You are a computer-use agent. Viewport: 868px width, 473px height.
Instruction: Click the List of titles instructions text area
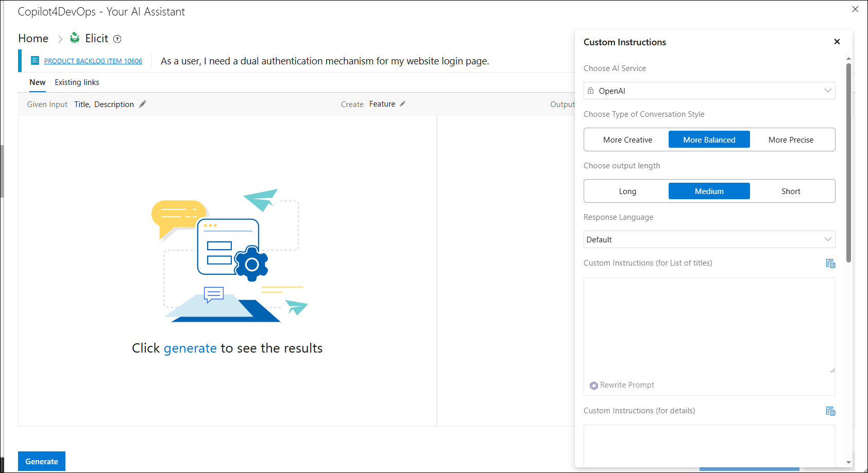pos(709,325)
